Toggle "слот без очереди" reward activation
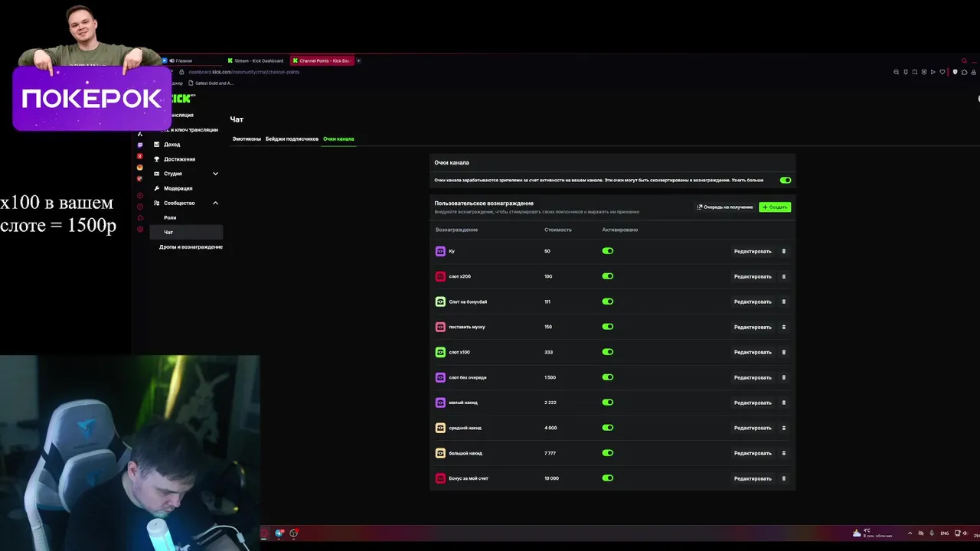This screenshot has height=551, width=980. tap(608, 377)
